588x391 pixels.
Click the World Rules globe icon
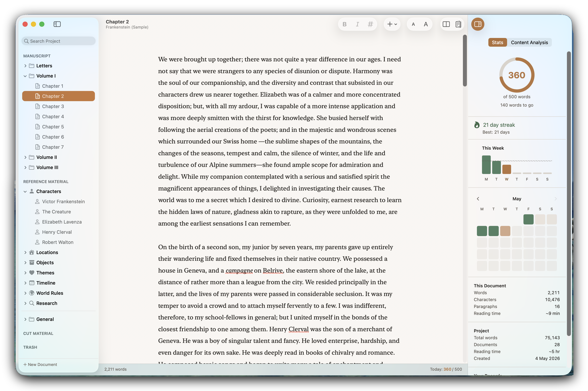coord(32,293)
